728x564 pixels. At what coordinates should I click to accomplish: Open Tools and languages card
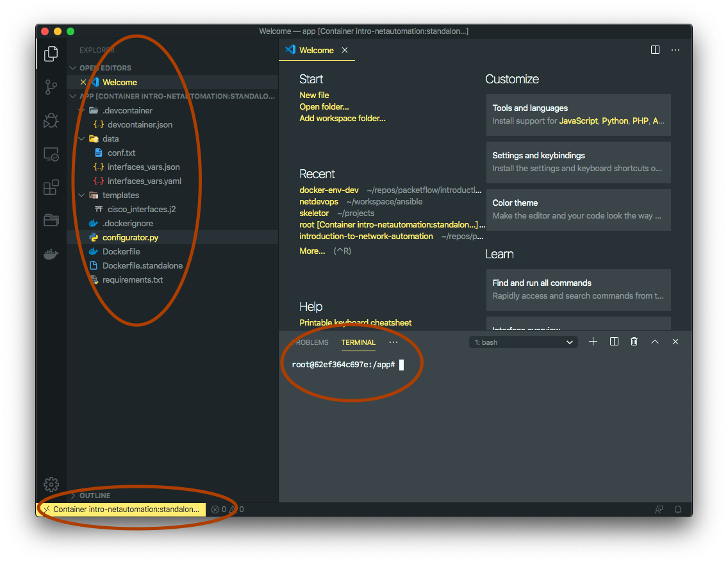click(579, 115)
